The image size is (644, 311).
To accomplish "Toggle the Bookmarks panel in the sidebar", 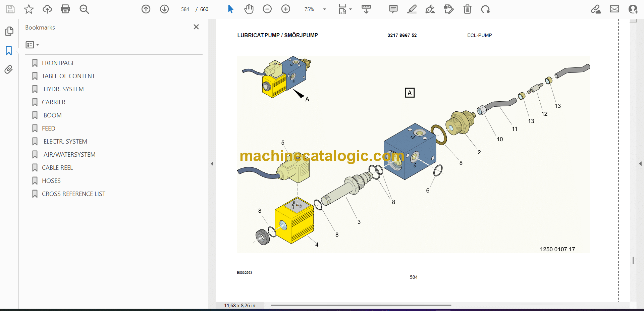I will click(9, 51).
